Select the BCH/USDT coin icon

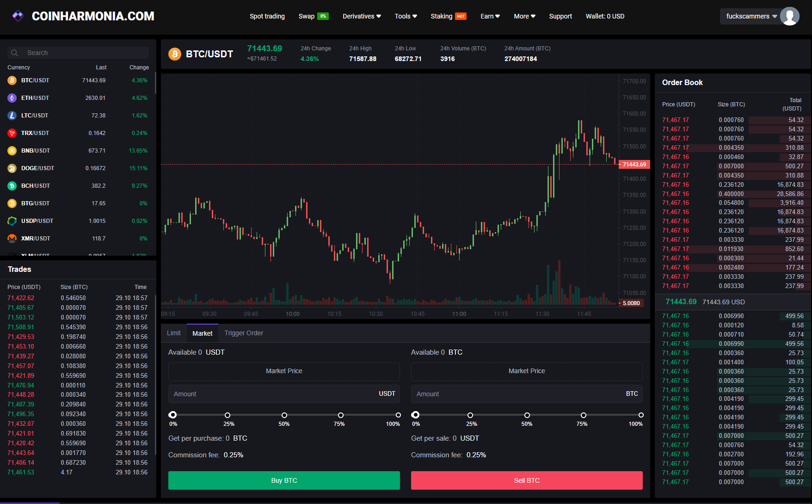(12, 186)
